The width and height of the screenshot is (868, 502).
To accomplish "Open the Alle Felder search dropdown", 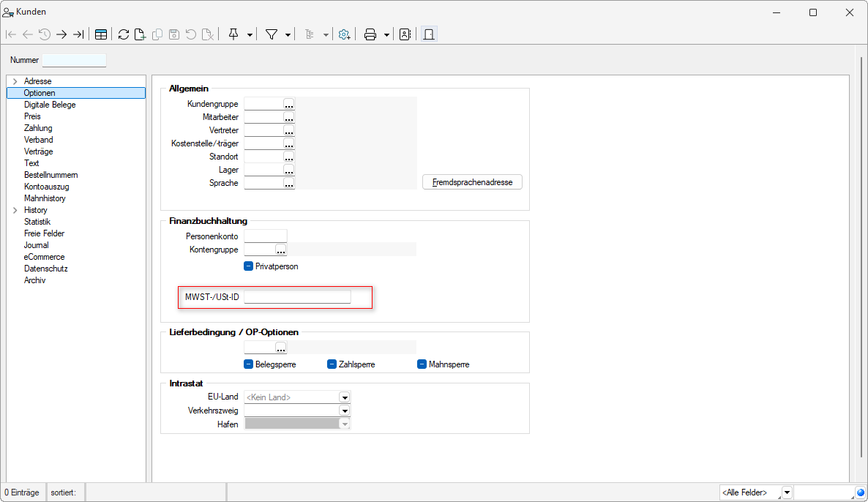I will (787, 492).
